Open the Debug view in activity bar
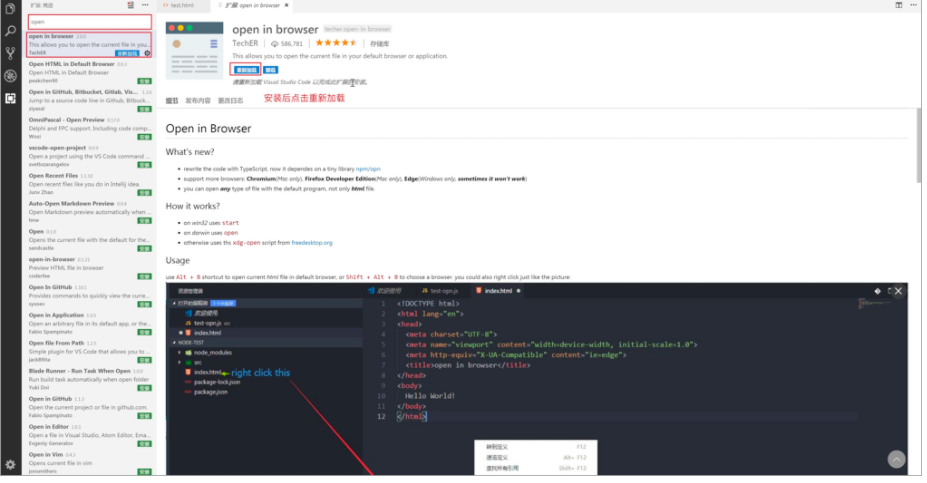 click(10, 76)
